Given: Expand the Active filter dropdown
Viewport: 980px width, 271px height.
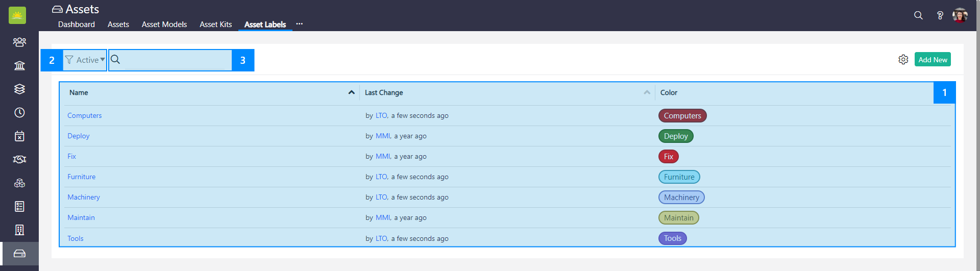Looking at the screenshot, I should (85, 60).
